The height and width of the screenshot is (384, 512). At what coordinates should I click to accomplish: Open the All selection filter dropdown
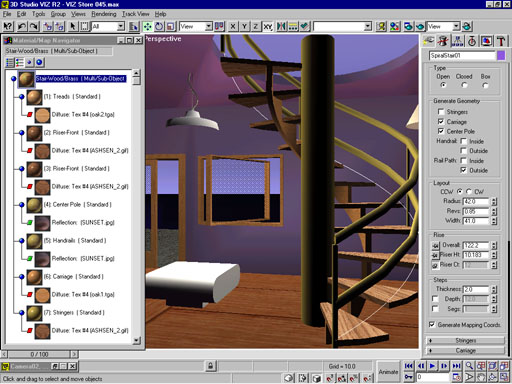click(x=108, y=26)
